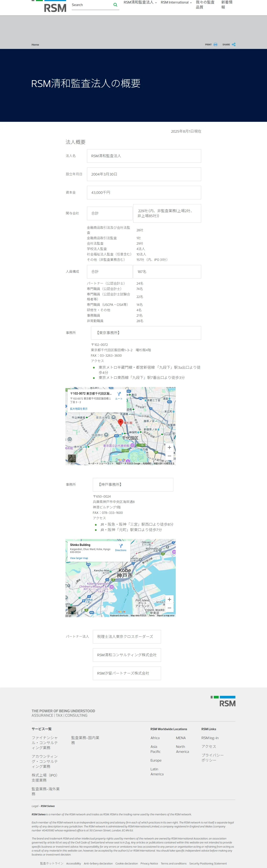Click the search magnifier icon

[115, 5]
